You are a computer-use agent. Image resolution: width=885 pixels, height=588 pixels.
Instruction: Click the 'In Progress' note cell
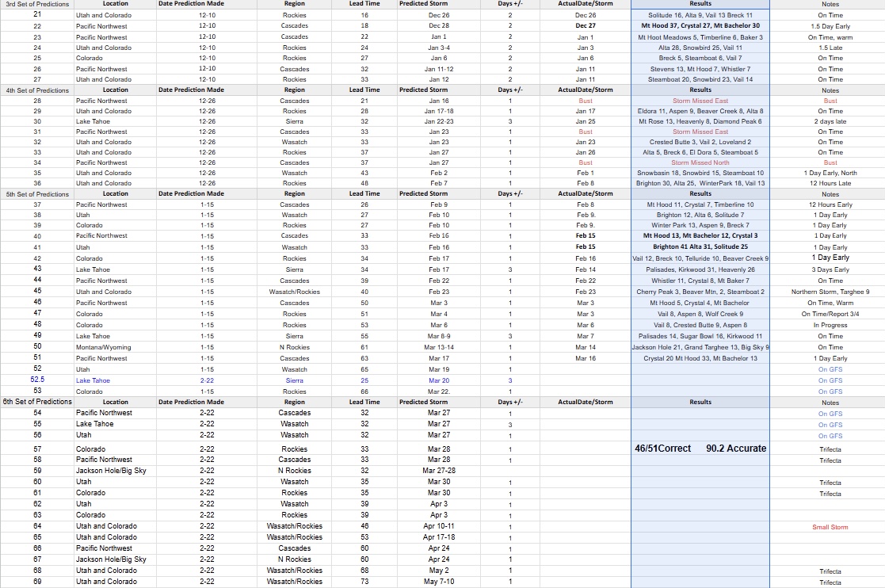point(830,325)
